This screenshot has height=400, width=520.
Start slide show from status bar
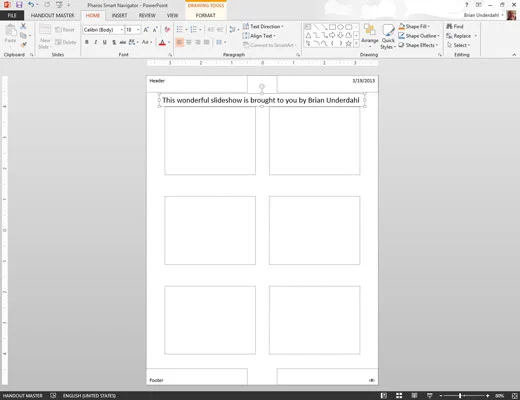(x=430, y=396)
